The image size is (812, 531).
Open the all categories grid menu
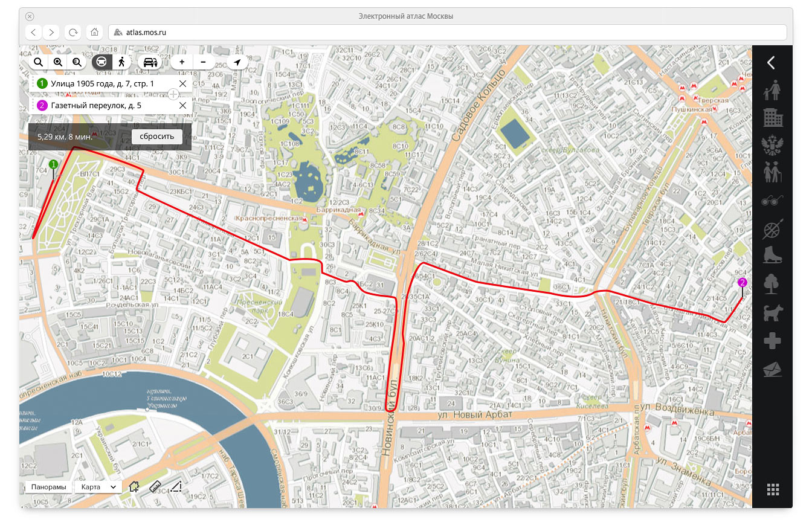click(x=772, y=490)
